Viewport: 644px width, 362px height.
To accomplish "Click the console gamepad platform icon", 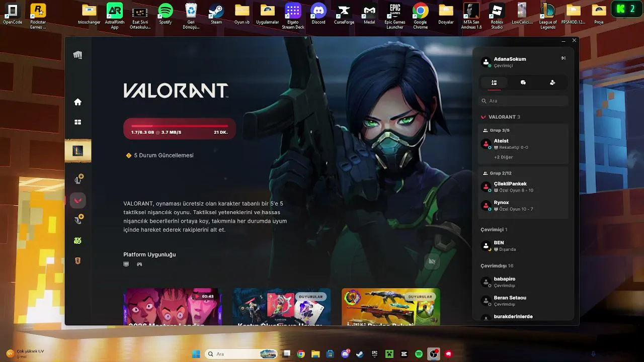I will point(139,264).
